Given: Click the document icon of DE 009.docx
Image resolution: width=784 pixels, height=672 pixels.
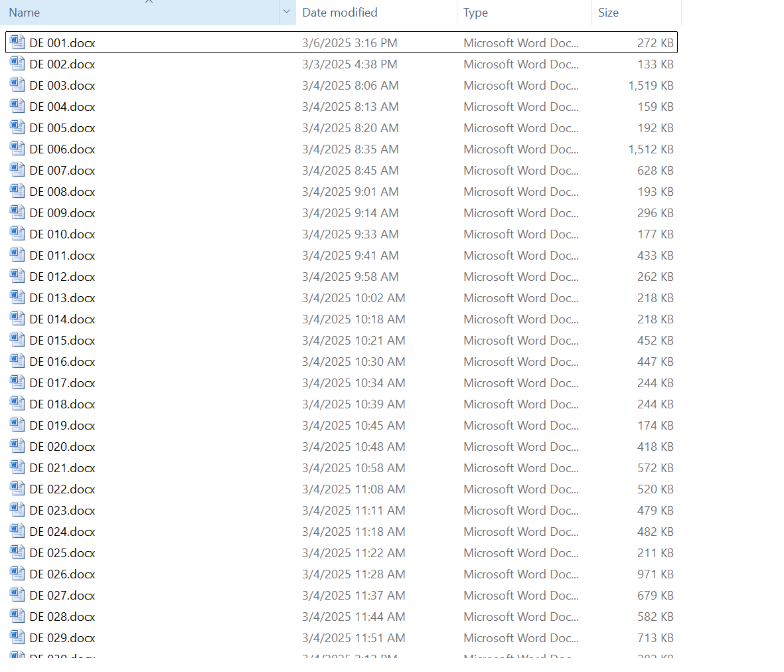Looking at the screenshot, I should point(17,212).
